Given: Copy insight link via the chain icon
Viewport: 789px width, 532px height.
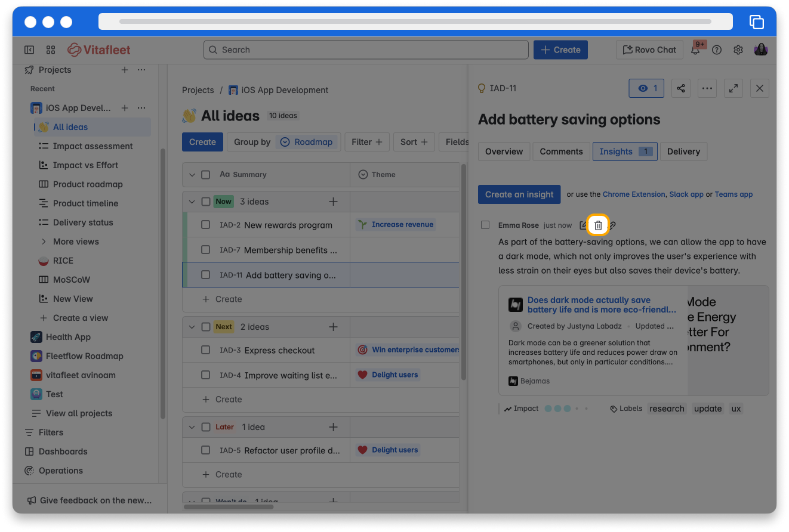Looking at the screenshot, I should [x=612, y=225].
